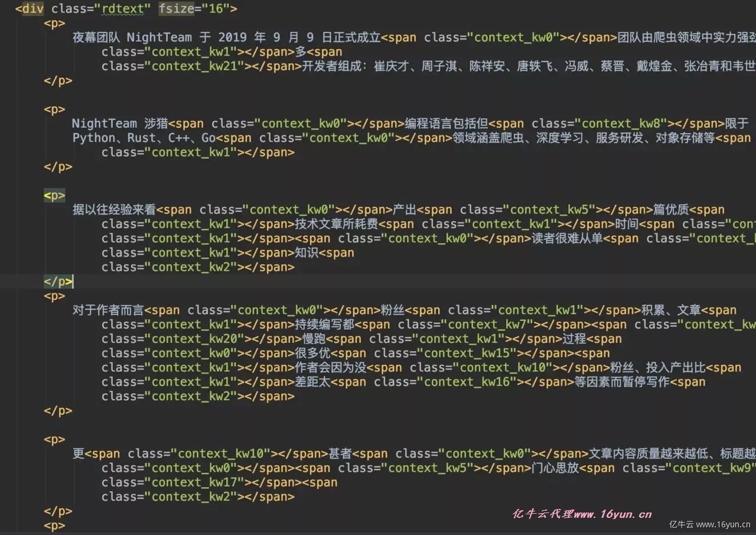
Task: Click the highlighted closing </p> tag at the caret
Action: click(x=58, y=281)
